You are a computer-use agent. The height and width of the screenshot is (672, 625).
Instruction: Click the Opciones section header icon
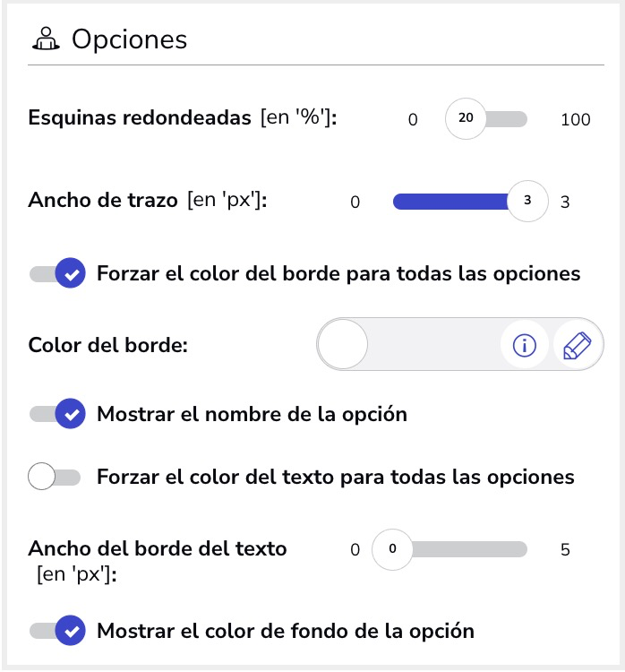point(45,39)
